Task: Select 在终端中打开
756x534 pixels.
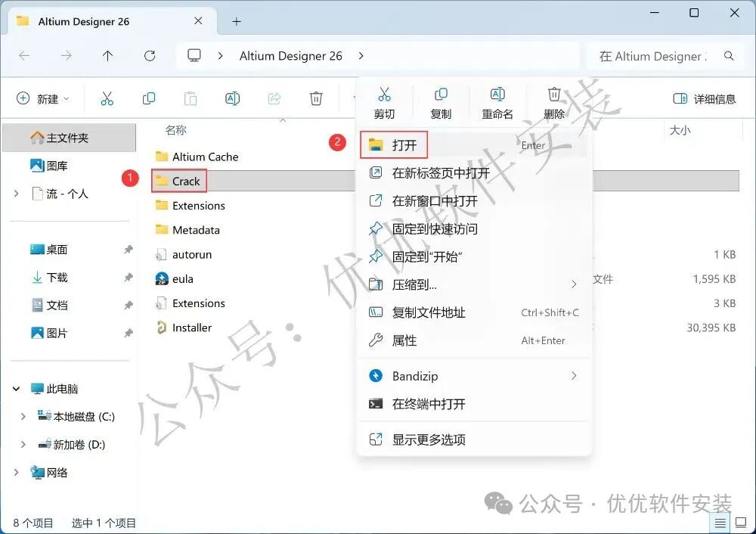Action: point(473,404)
